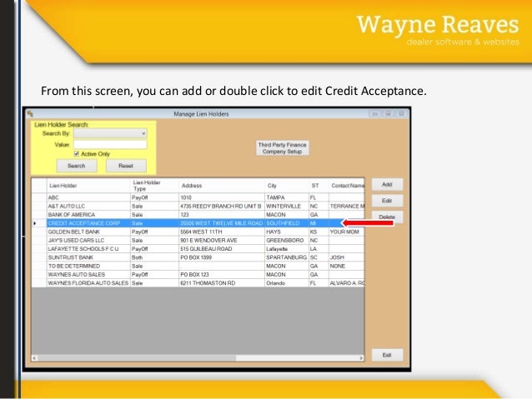Click the horizontal scrollbar thumb
The height and width of the screenshot is (399, 532).
pyautogui.click(x=137, y=358)
